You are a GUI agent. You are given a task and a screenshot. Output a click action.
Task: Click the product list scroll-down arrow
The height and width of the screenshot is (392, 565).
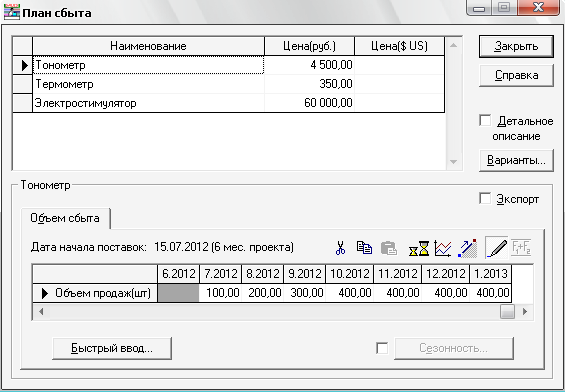[x=454, y=162]
